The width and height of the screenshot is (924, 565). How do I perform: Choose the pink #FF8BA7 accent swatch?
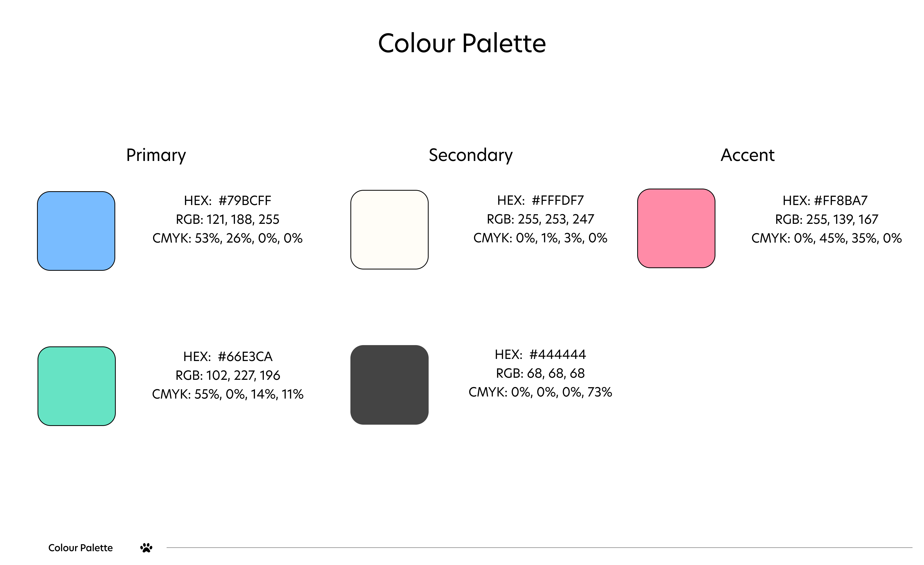tap(676, 229)
